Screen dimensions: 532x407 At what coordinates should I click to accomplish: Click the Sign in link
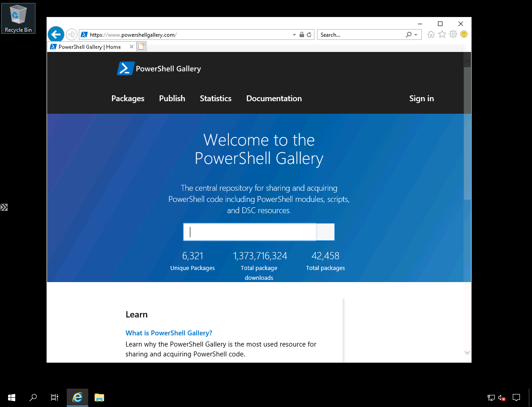(x=421, y=99)
